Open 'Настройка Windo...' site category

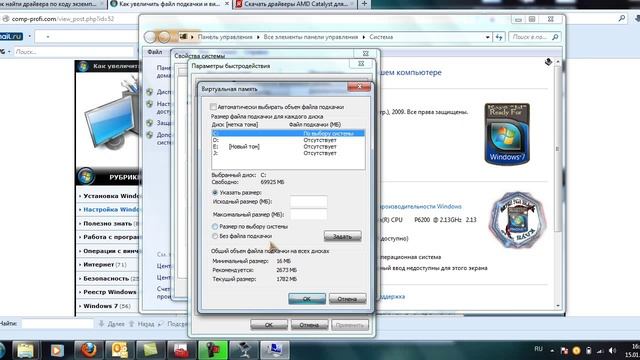pyautogui.click(x=111, y=209)
